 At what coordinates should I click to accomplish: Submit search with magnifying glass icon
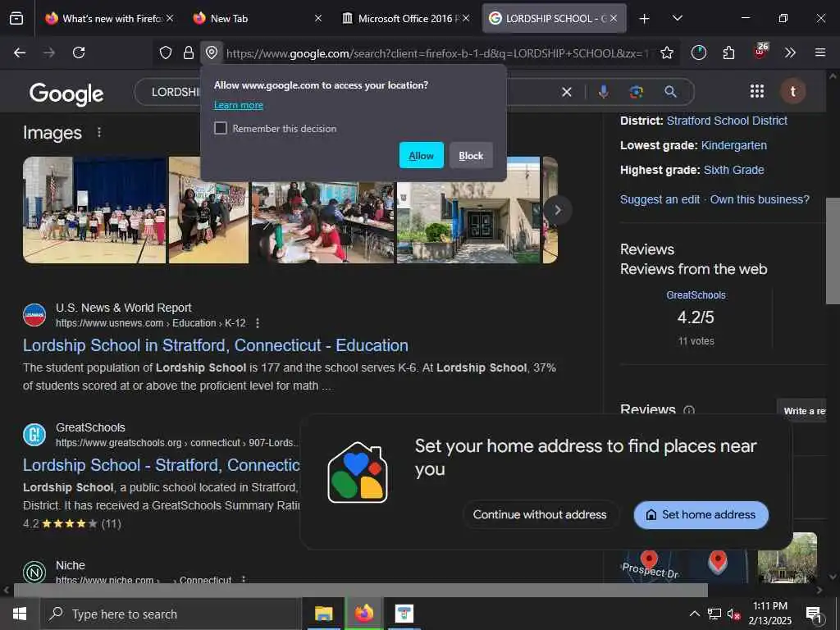[670, 92]
